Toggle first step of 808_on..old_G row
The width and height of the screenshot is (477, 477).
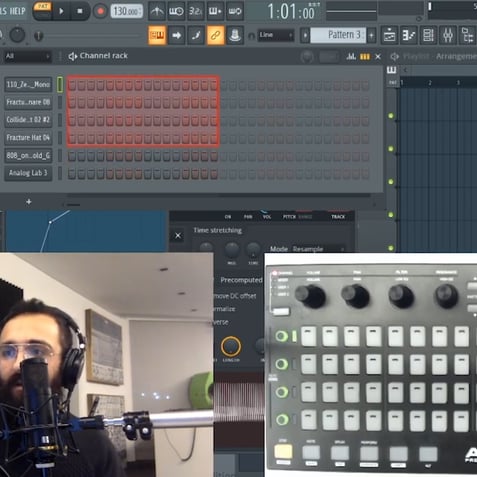tap(72, 156)
